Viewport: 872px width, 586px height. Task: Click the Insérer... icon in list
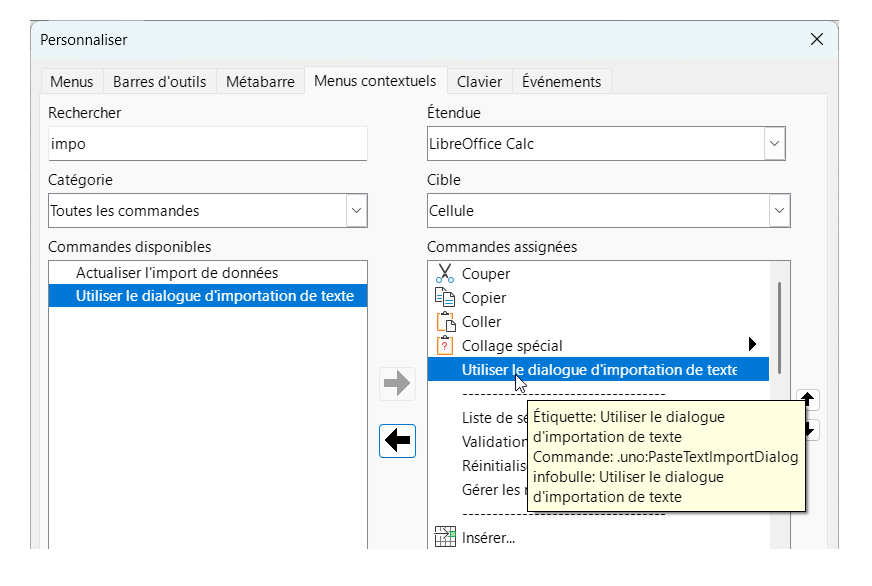coord(445,537)
